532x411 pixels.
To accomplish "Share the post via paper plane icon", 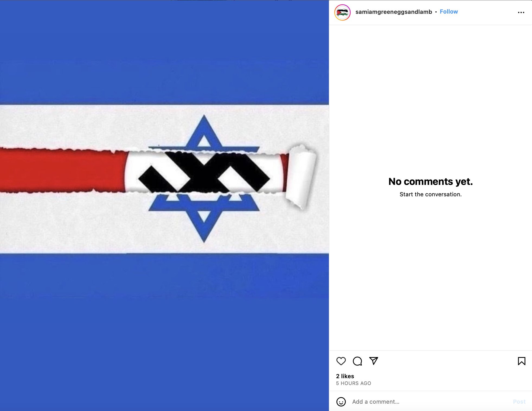I will pos(374,361).
